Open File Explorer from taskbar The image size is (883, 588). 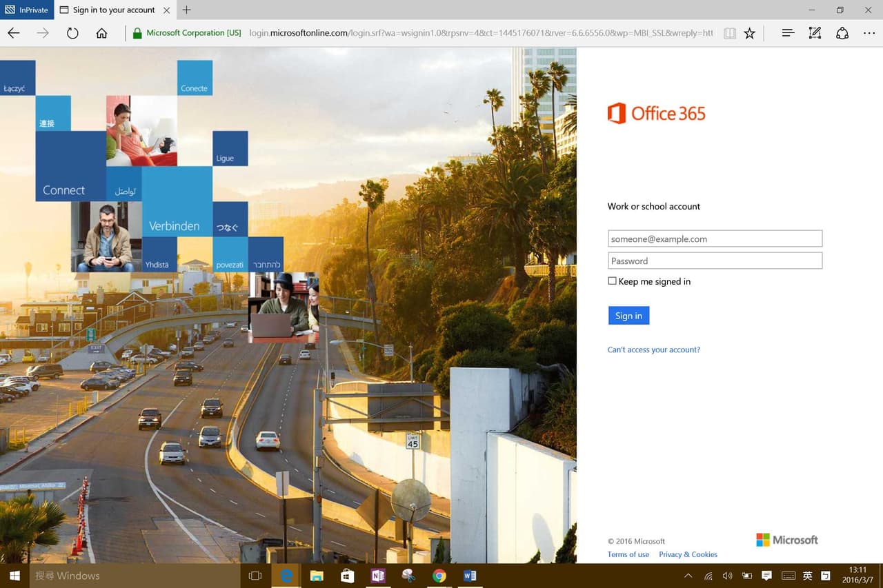(317, 576)
